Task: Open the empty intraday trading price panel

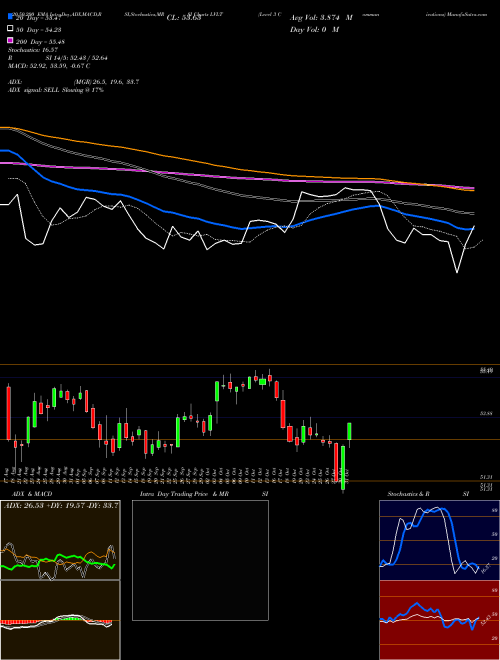Action: (200, 560)
